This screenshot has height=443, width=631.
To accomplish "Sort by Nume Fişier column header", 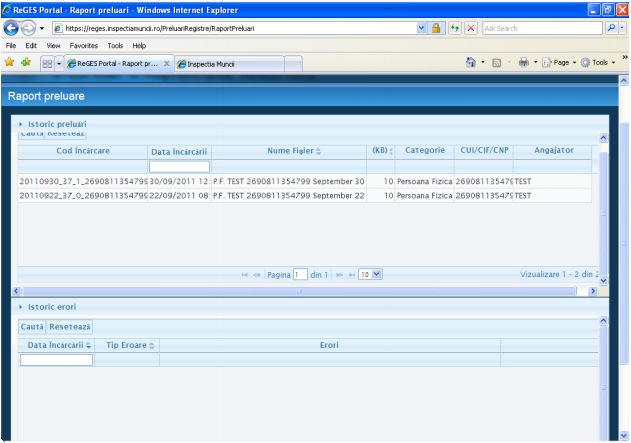I will 290,151.
